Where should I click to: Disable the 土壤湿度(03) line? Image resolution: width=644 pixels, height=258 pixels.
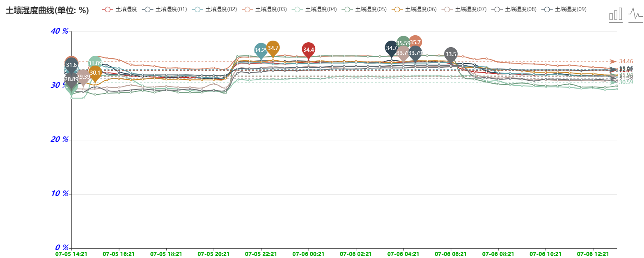[265, 9]
